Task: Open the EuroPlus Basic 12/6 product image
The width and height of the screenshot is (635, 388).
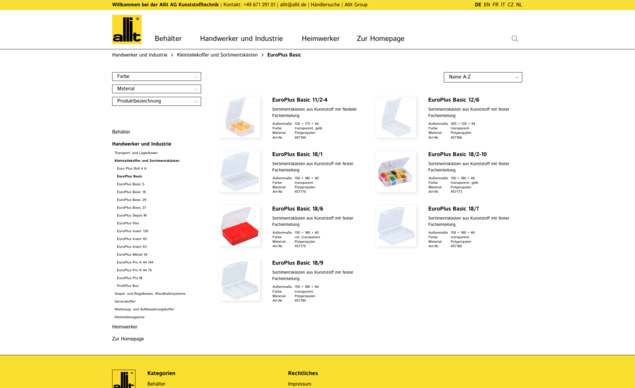Action: click(x=396, y=117)
